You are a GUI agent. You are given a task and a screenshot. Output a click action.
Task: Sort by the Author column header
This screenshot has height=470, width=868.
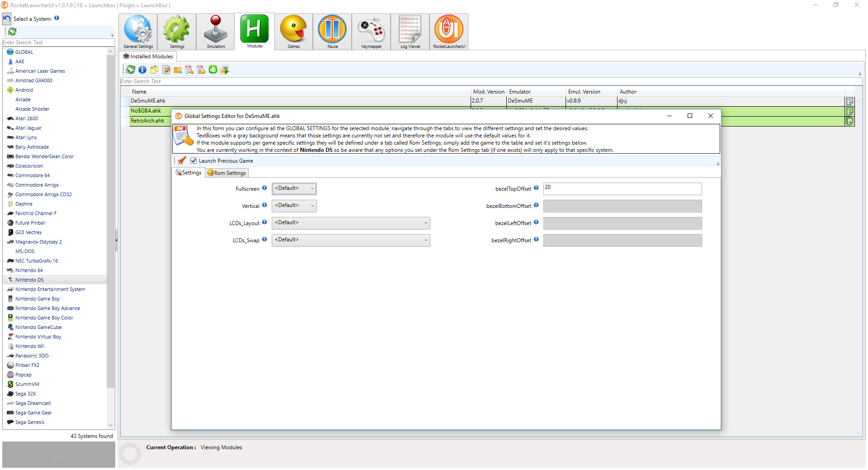point(731,92)
